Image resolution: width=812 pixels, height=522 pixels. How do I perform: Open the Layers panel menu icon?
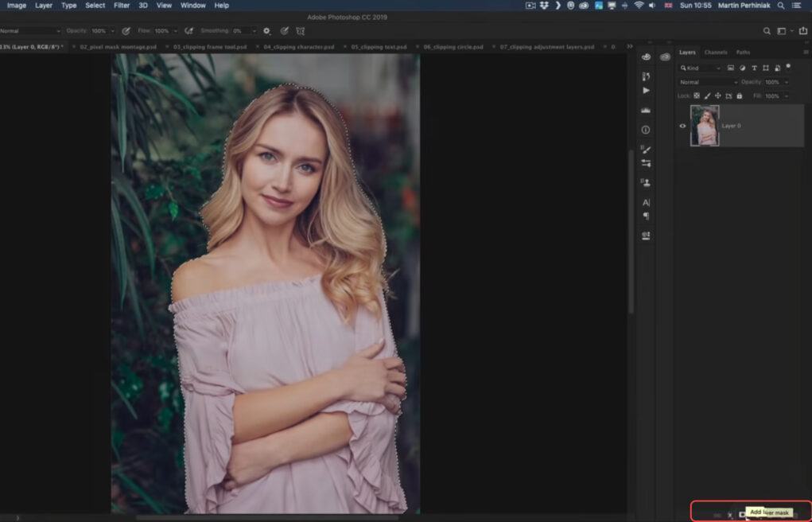coord(806,53)
